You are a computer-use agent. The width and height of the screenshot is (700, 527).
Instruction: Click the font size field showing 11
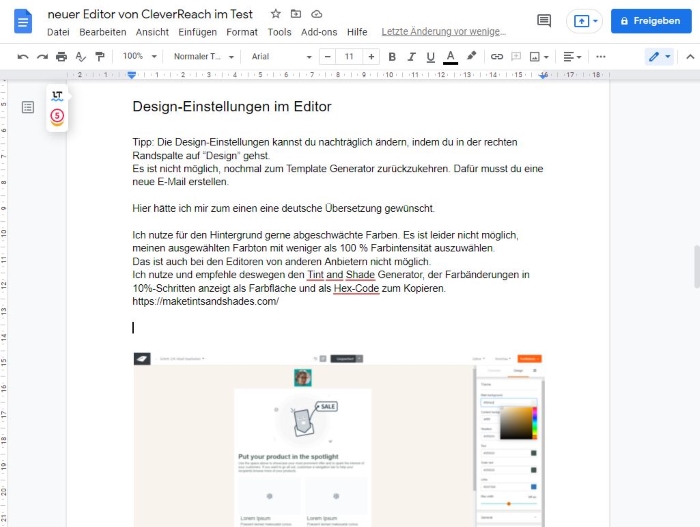pos(349,57)
